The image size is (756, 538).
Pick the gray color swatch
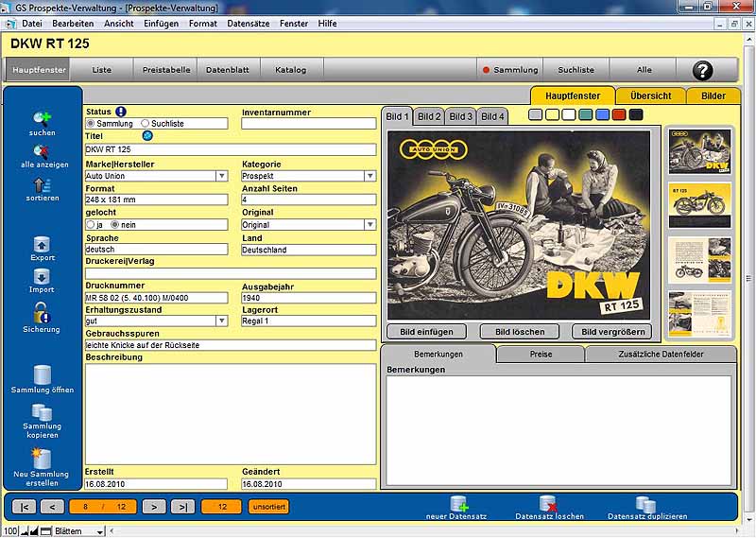tap(536, 114)
